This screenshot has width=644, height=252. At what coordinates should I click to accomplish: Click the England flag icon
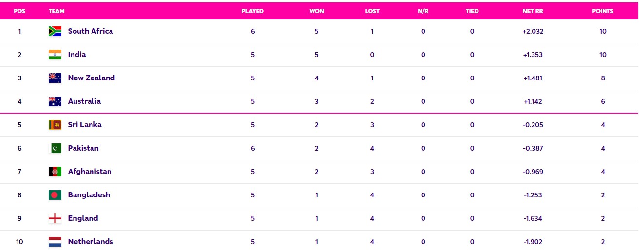(x=55, y=218)
